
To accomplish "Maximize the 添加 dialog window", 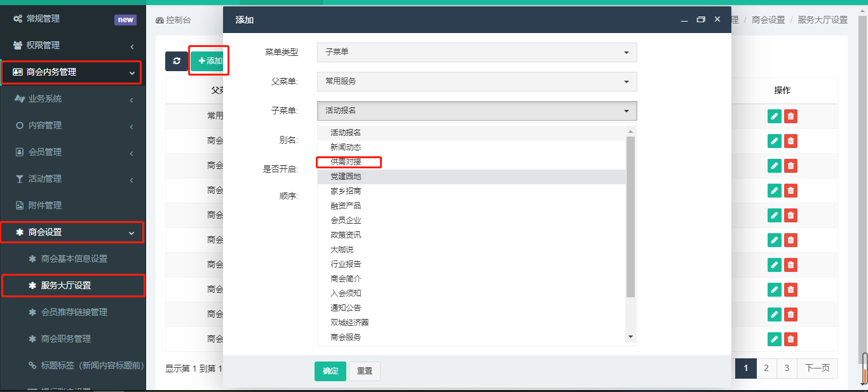I will coord(701,20).
